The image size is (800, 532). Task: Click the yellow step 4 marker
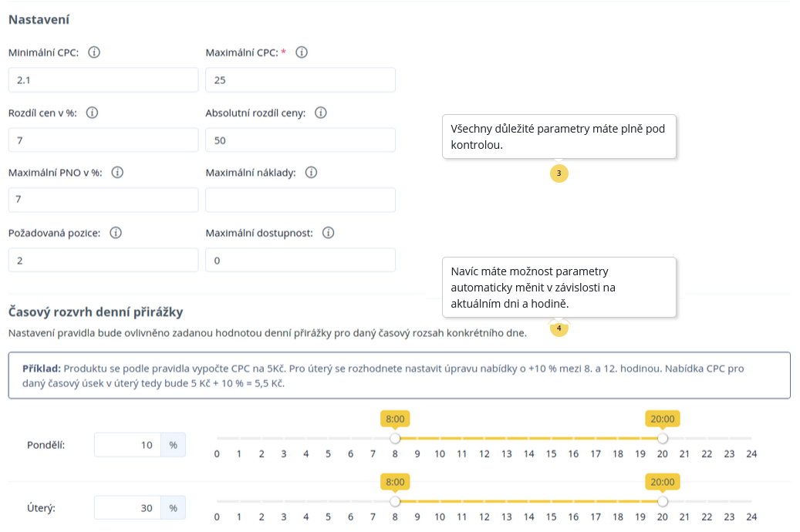[559, 328]
